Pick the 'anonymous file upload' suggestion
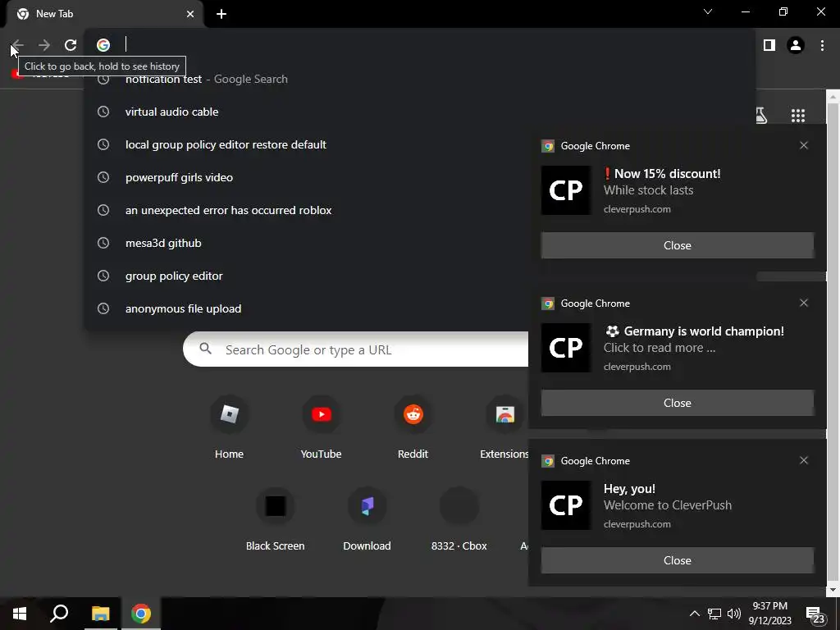 307,308
